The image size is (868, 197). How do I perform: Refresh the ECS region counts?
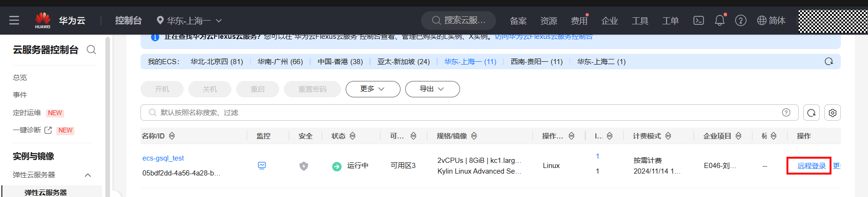pyautogui.click(x=829, y=62)
